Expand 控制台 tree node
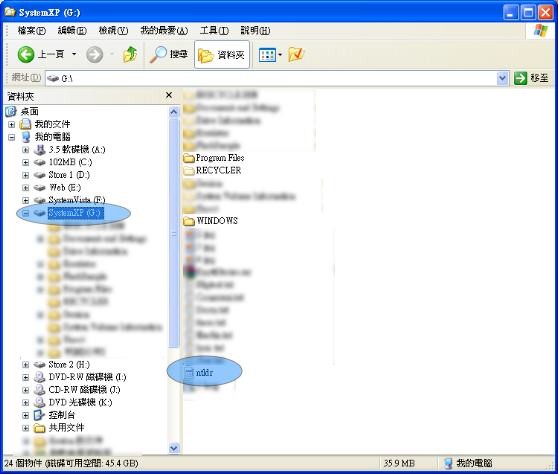Screen dimensions: 558x474 point(25,415)
